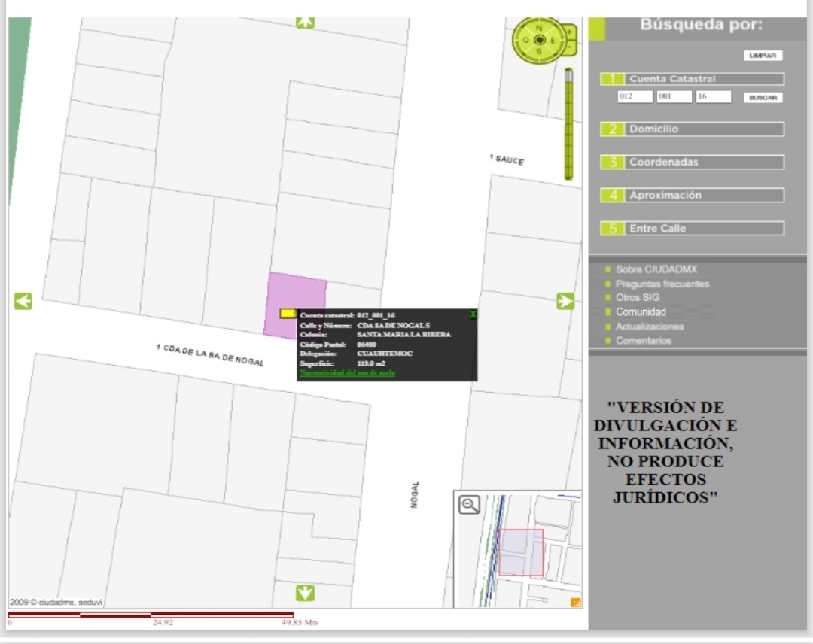Expand the Aproximación search section
Screen dimensions: 813x644
pyautogui.click(x=692, y=196)
